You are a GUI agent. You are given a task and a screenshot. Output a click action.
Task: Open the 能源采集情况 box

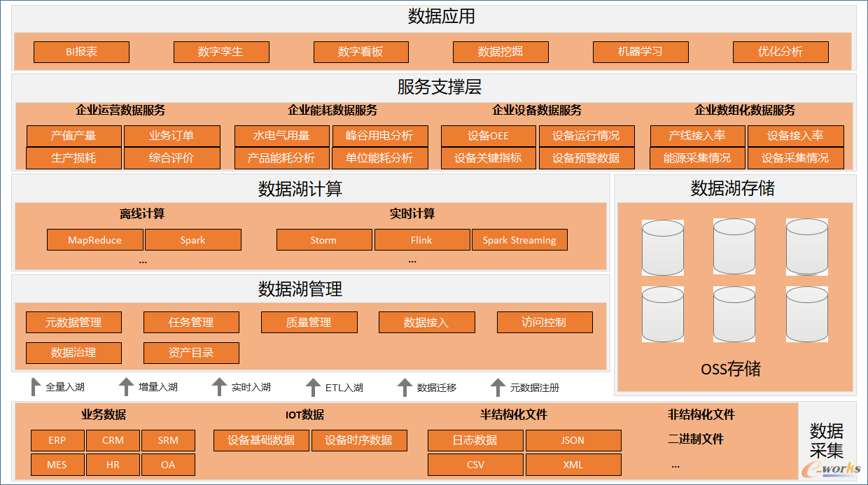[698, 158]
